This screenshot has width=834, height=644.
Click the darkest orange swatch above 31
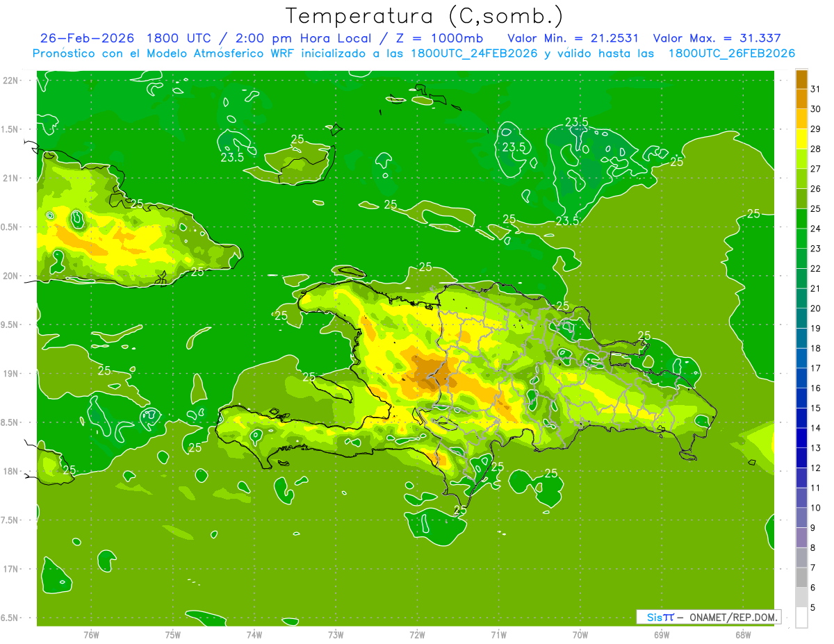click(x=801, y=80)
